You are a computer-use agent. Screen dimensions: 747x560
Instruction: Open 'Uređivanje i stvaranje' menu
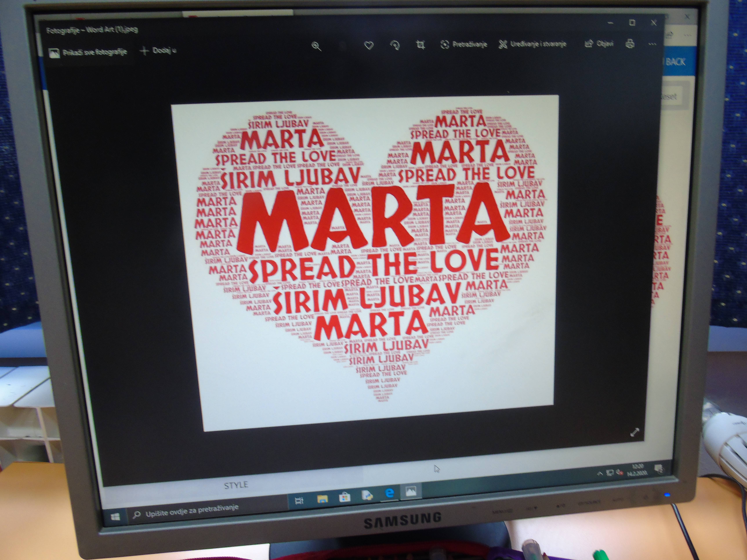click(x=533, y=44)
